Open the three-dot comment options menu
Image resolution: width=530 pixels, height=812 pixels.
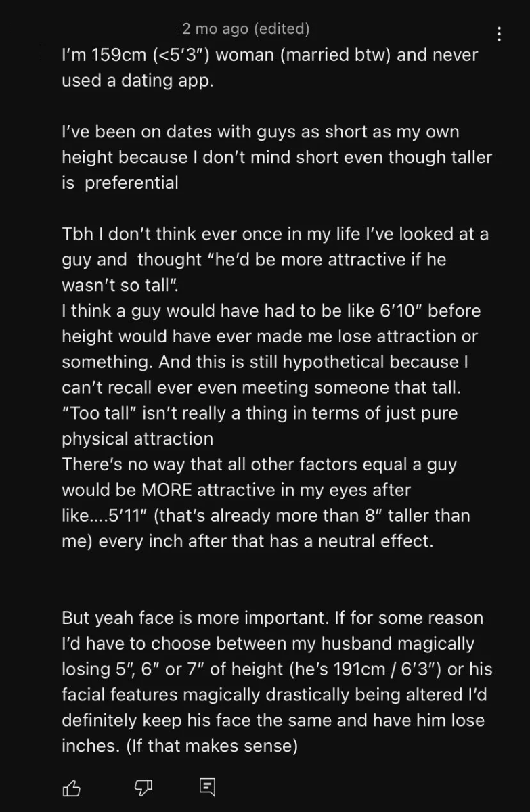pos(499,34)
